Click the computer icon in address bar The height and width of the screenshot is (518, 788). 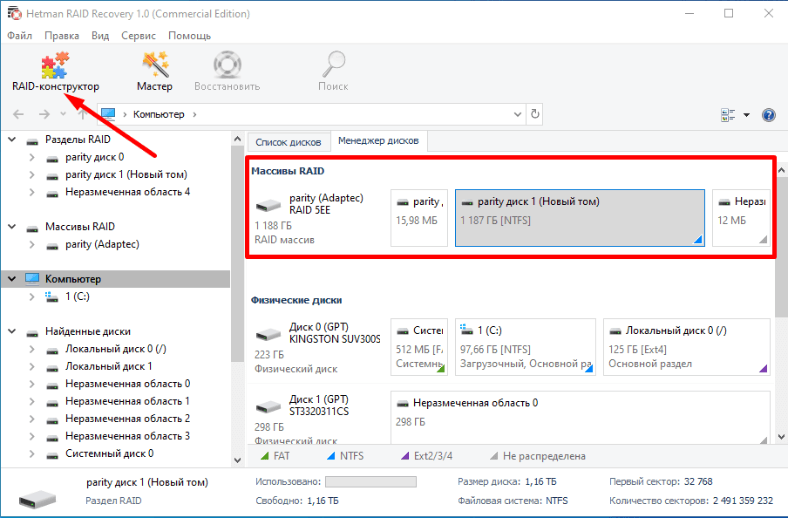point(108,114)
